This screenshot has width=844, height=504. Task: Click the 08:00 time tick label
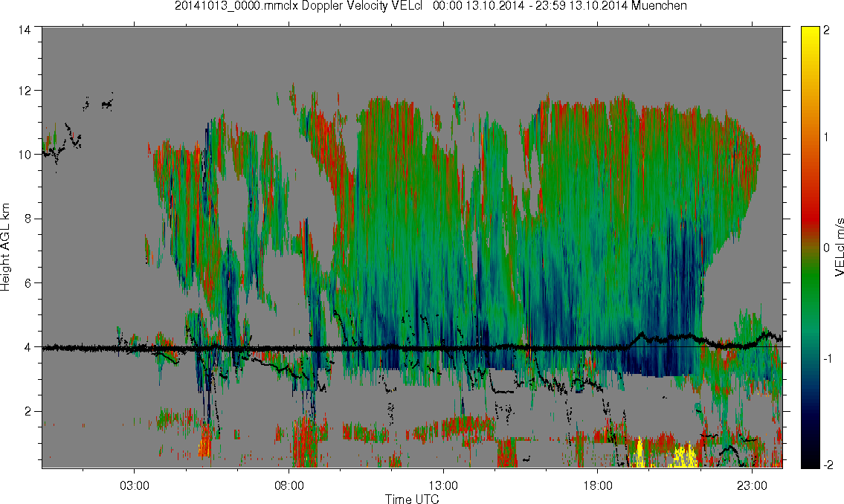coord(289,485)
